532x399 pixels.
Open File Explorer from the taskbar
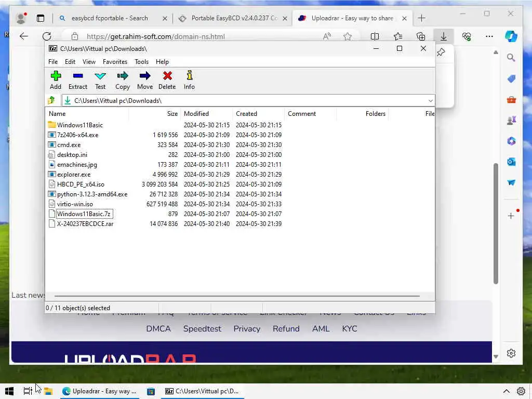[48, 391]
